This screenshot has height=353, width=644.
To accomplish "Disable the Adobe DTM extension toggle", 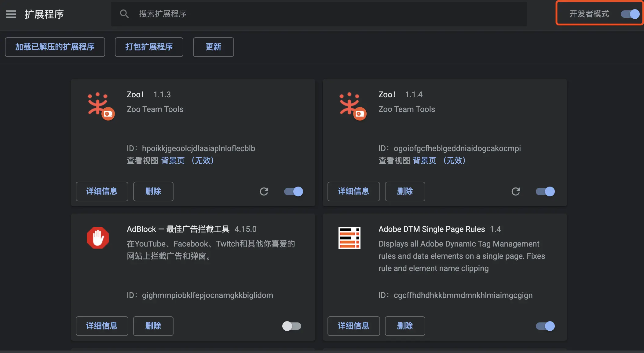I will click(545, 326).
